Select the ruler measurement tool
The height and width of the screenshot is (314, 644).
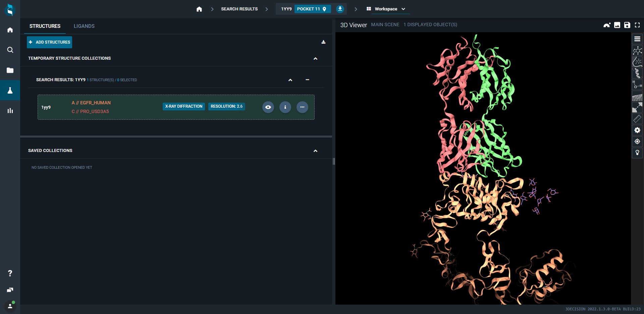coord(637,119)
